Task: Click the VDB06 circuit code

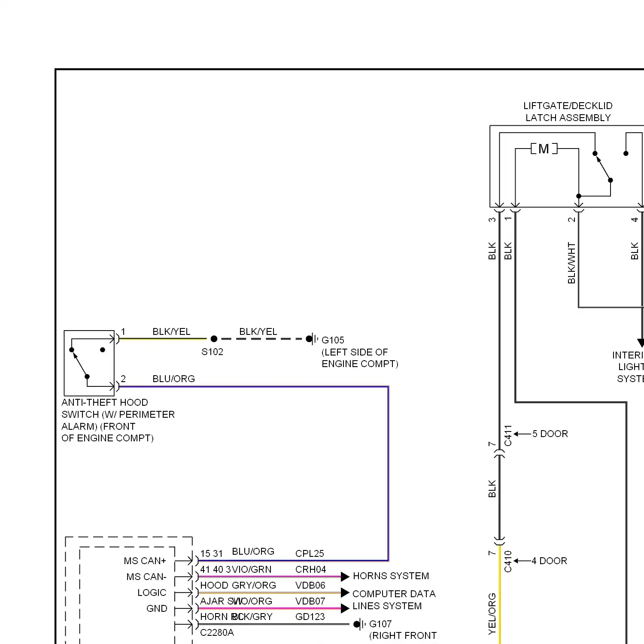Action: pos(310,585)
